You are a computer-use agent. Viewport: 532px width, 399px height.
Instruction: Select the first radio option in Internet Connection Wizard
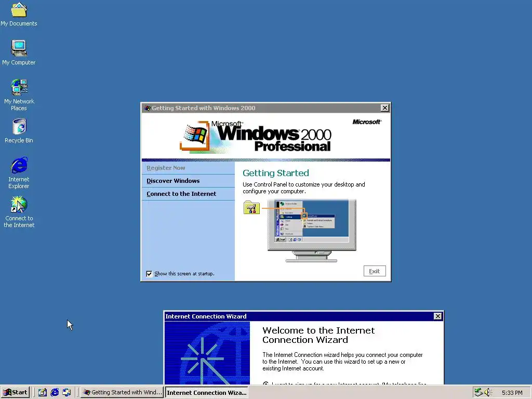tap(265, 384)
